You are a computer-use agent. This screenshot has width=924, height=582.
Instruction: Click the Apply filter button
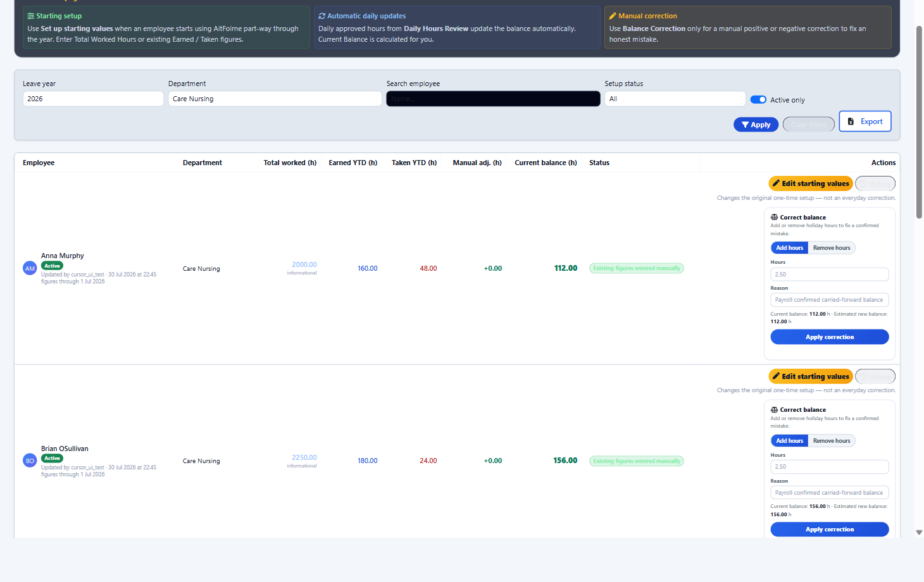[x=756, y=125]
